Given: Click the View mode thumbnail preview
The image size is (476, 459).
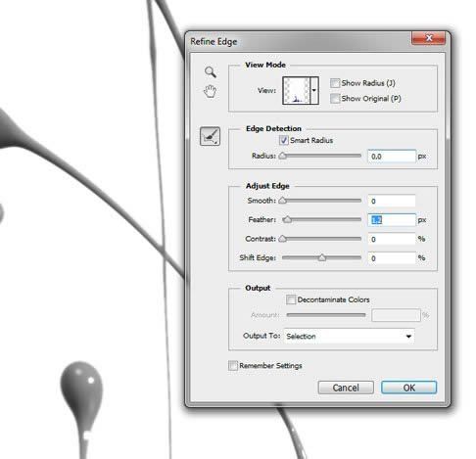Looking at the screenshot, I should pos(296,90).
